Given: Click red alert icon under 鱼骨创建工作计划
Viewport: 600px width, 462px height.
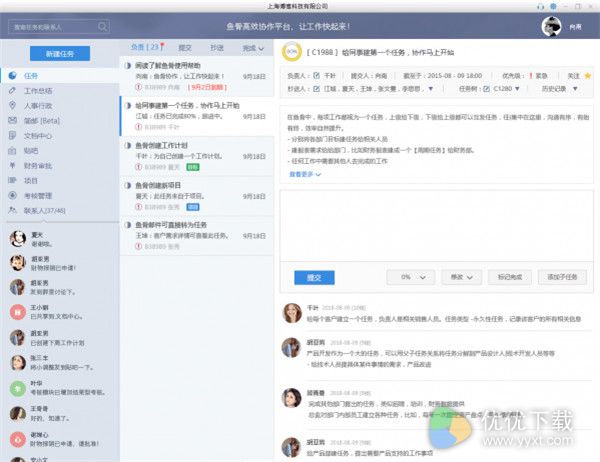Looking at the screenshot, I should [x=139, y=167].
